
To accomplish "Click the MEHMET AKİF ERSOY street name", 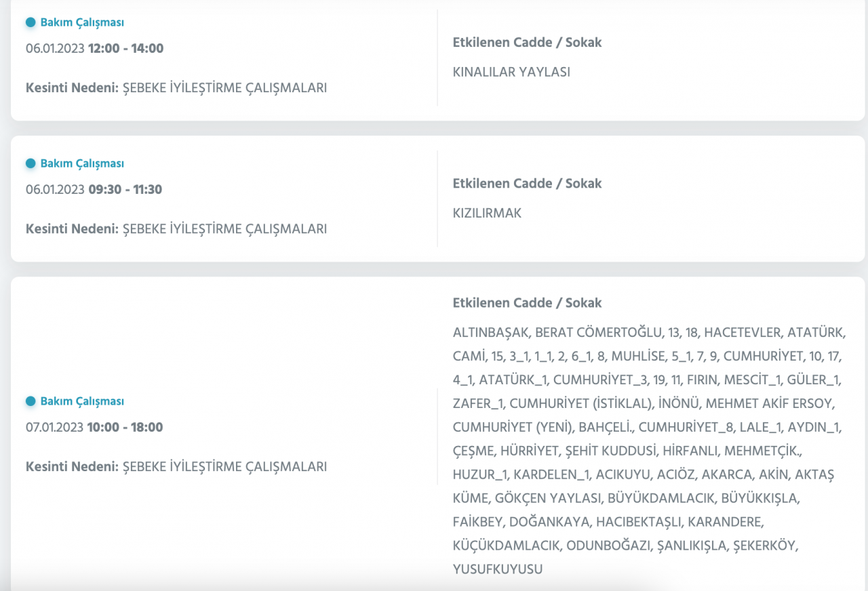I will 770,404.
